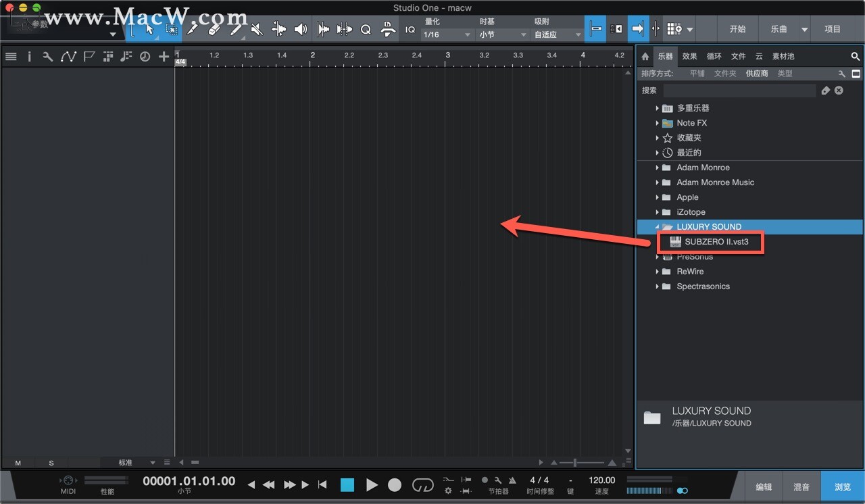Open the 编辑 editor panel
The height and width of the screenshot is (504, 865).
point(764,486)
